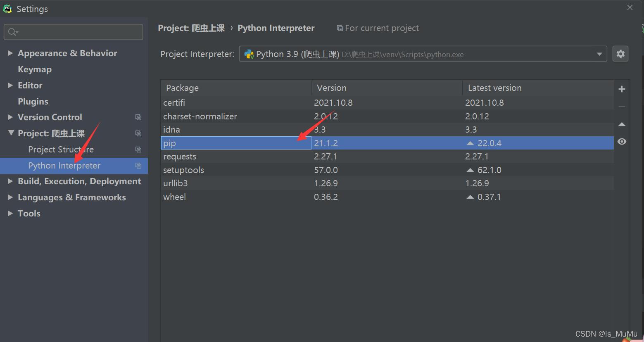Expand the Editor section
644x342 pixels.
click(x=10, y=85)
